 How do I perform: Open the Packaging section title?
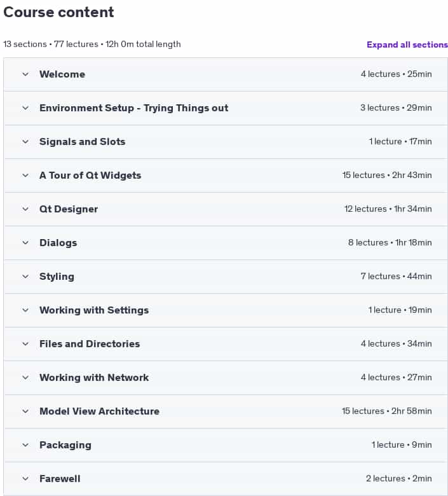[65, 445]
